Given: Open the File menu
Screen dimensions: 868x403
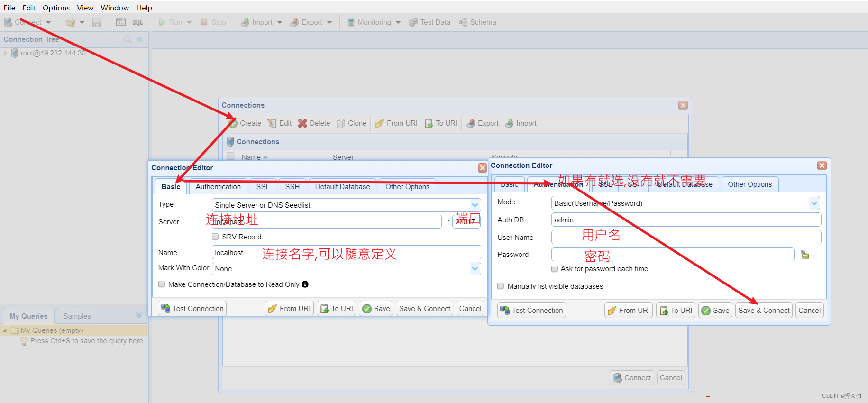Looking at the screenshot, I should pyautogui.click(x=9, y=8).
